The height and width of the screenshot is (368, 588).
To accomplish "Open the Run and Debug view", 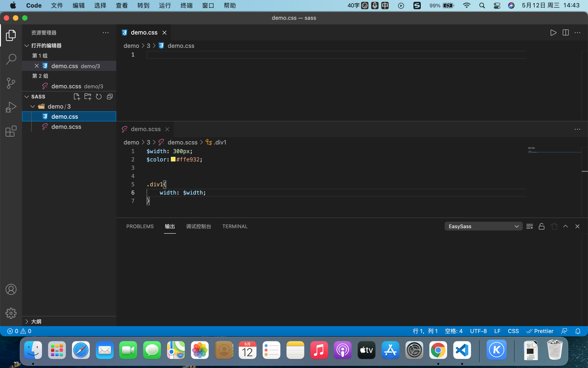I will click(x=11, y=107).
